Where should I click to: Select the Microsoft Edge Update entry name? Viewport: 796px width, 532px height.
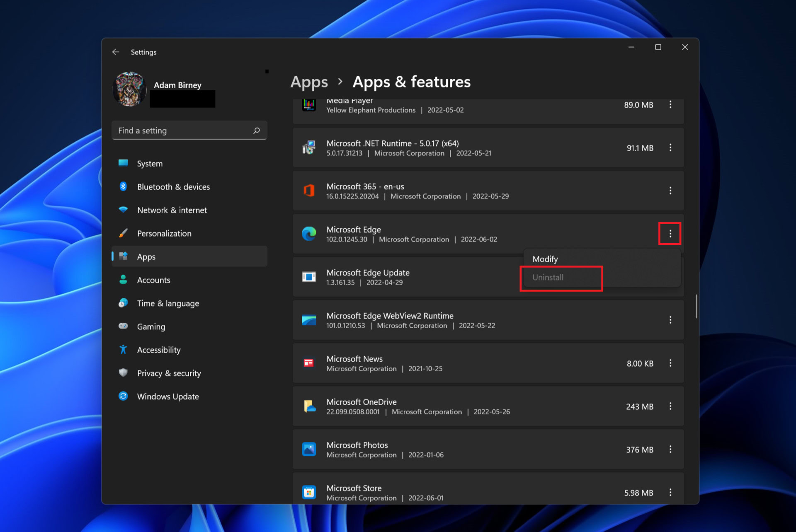pyautogui.click(x=368, y=273)
